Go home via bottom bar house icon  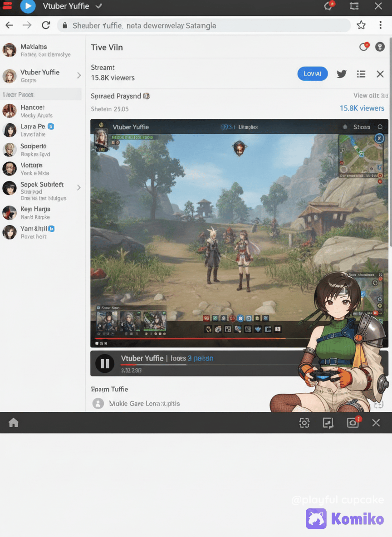13,423
